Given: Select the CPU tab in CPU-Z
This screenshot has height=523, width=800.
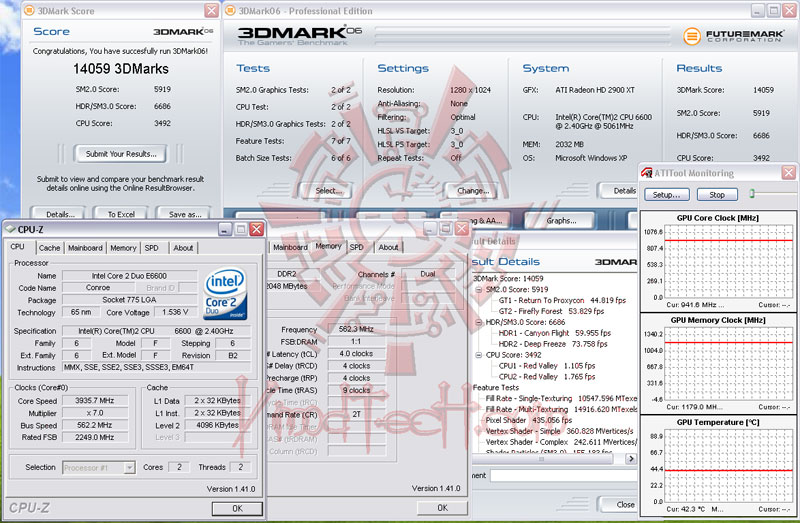Looking at the screenshot, I should [17, 246].
